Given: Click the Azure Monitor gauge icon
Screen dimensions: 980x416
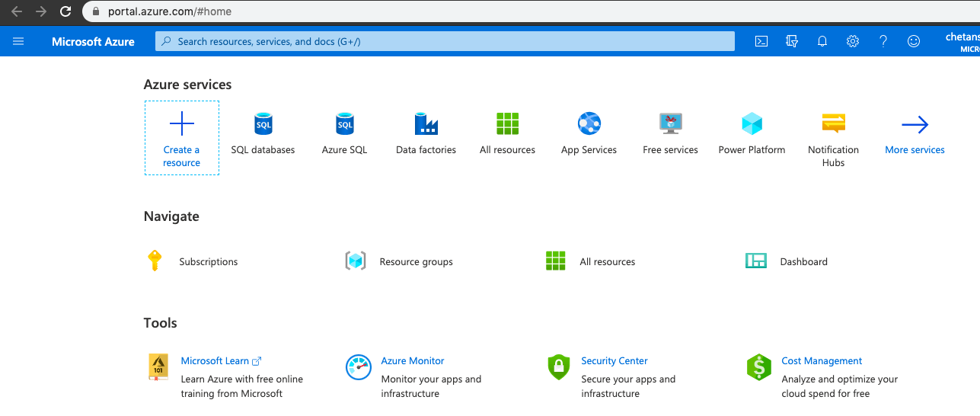Looking at the screenshot, I should click(358, 367).
